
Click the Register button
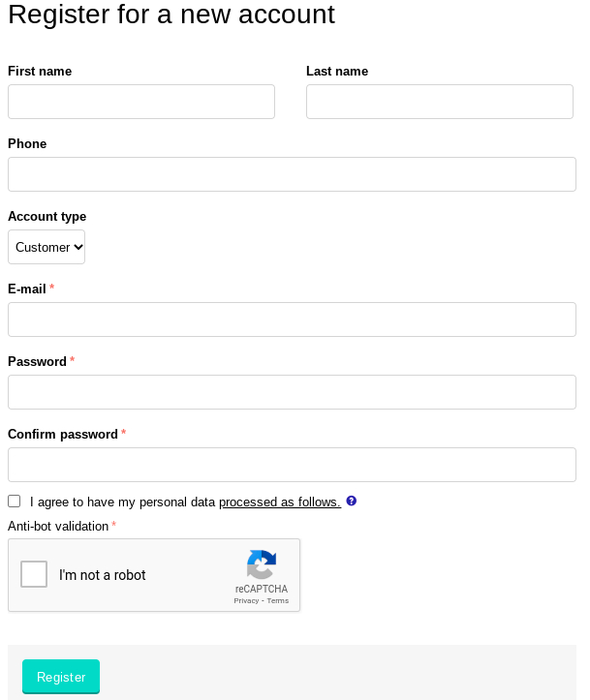click(61, 677)
